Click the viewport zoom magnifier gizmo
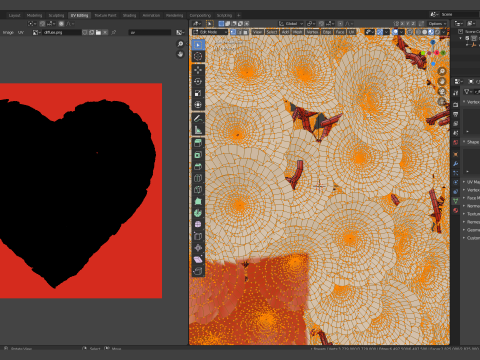 pos(442,71)
